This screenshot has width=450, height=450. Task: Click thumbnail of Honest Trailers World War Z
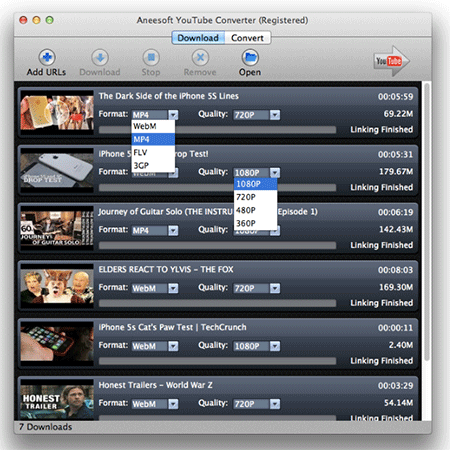[57, 400]
